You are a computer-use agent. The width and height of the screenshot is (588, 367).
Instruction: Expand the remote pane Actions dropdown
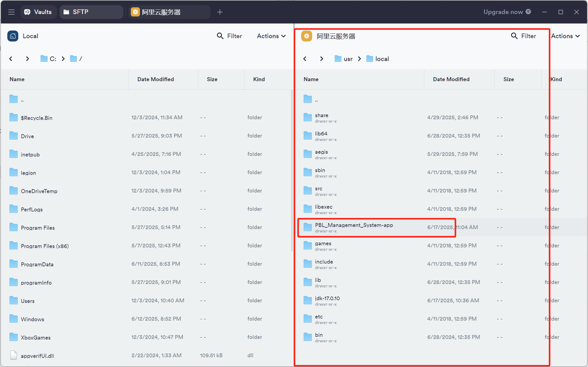565,36
